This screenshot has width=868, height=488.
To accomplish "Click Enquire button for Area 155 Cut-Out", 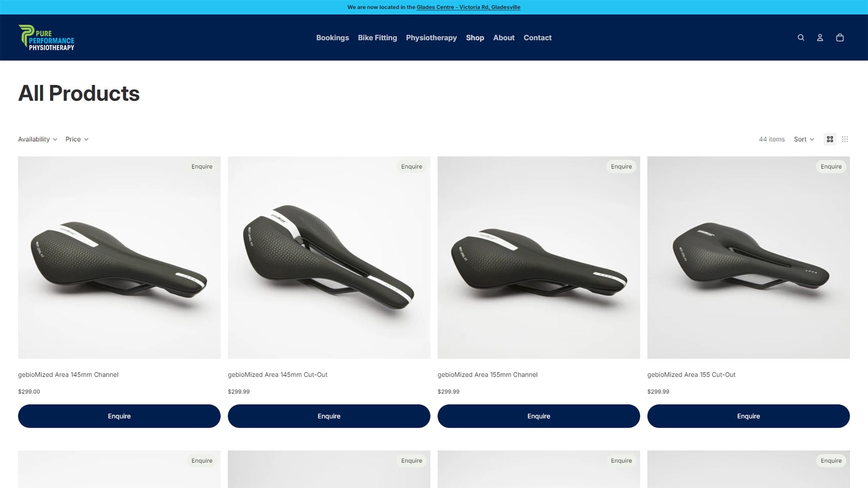I will pyautogui.click(x=749, y=416).
